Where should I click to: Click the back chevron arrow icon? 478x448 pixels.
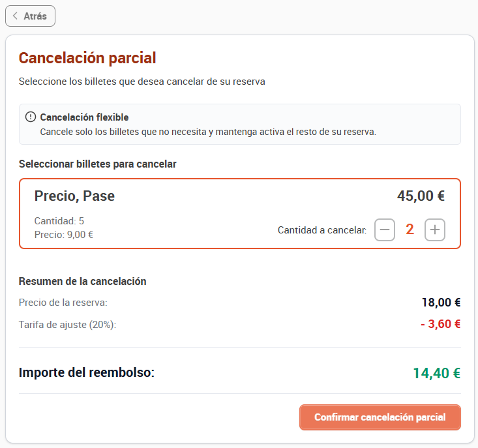15,16
